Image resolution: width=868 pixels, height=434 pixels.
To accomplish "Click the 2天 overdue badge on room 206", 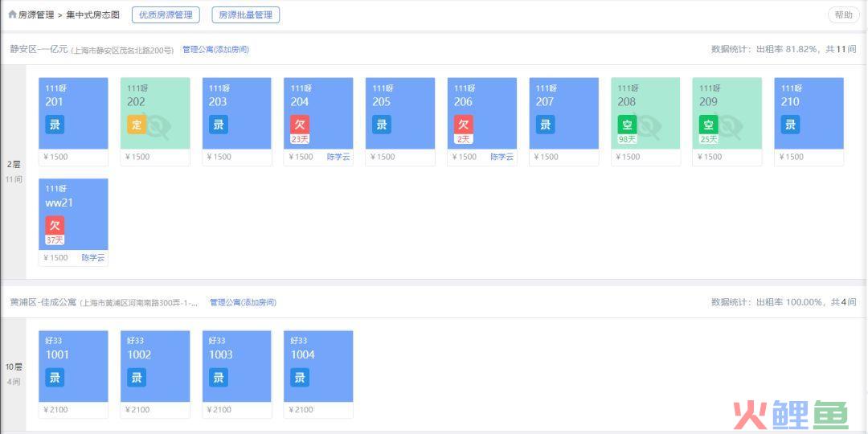I will point(464,139).
